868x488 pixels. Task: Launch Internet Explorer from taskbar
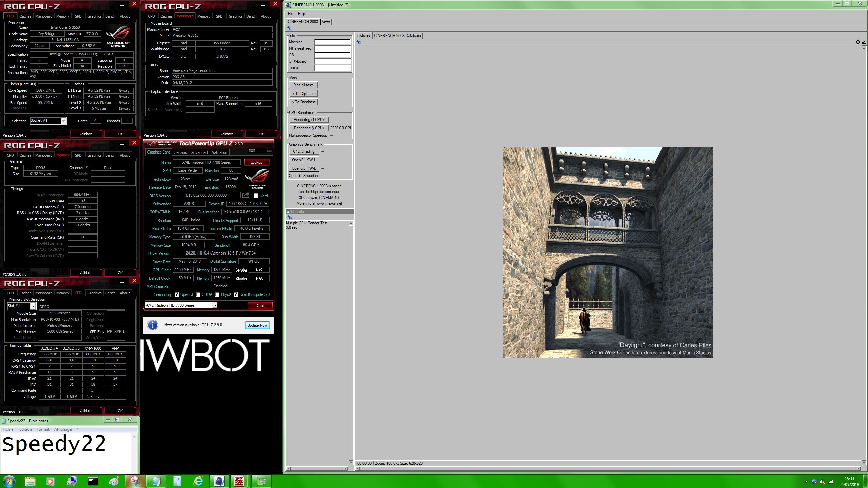coord(198,481)
